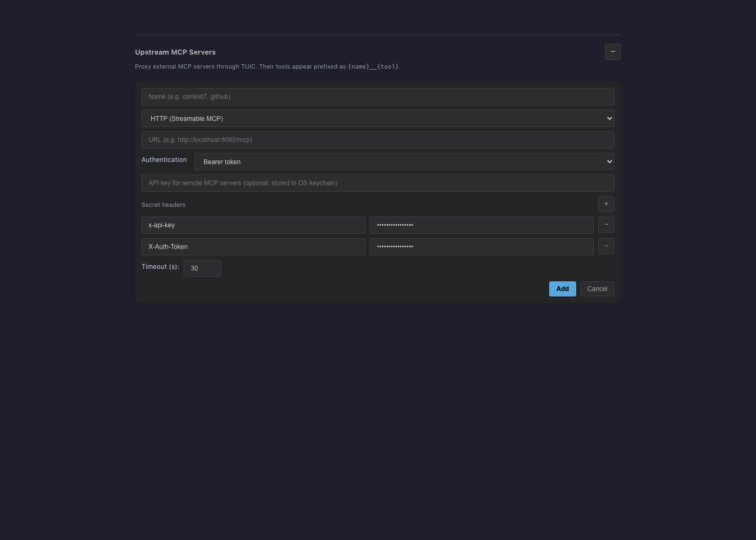Click the proxy external MCP servers description
Image resolution: width=756 pixels, height=540 pixels.
tap(268, 66)
